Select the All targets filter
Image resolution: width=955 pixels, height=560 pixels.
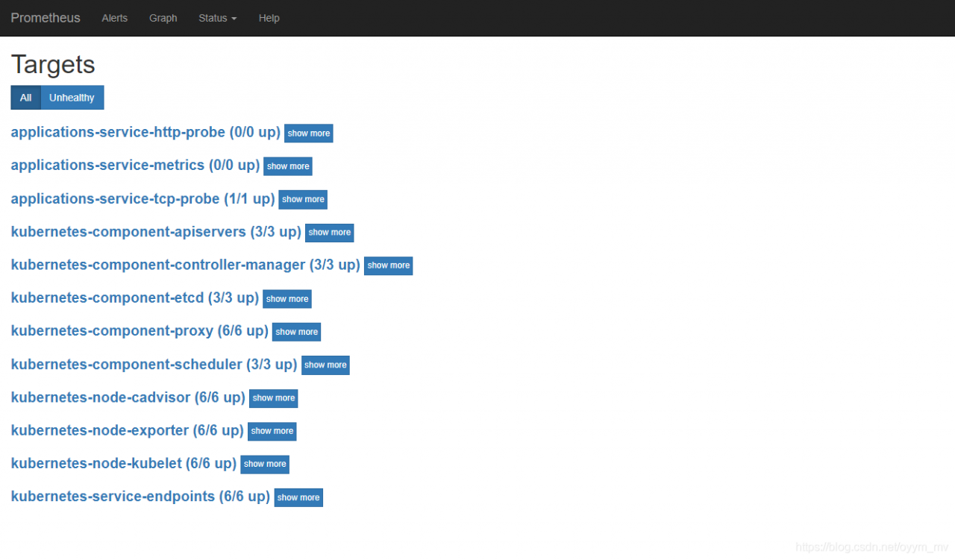coord(26,98)
